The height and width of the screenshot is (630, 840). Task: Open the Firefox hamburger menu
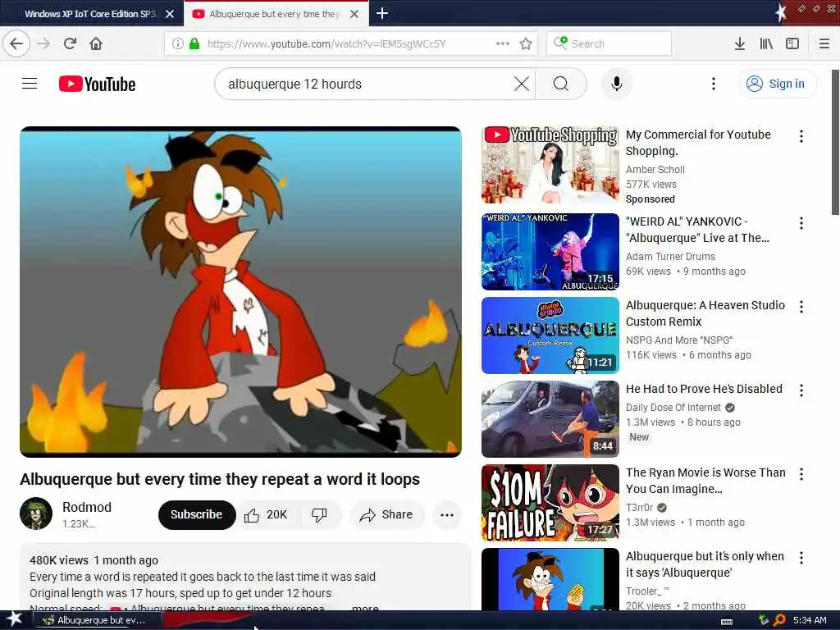coord(824,43)
